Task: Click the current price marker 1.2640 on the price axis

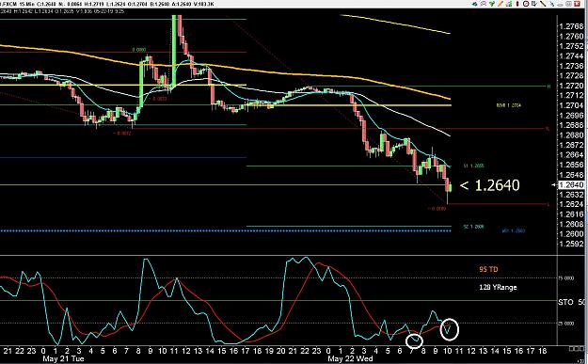Action: pos(571,184)
